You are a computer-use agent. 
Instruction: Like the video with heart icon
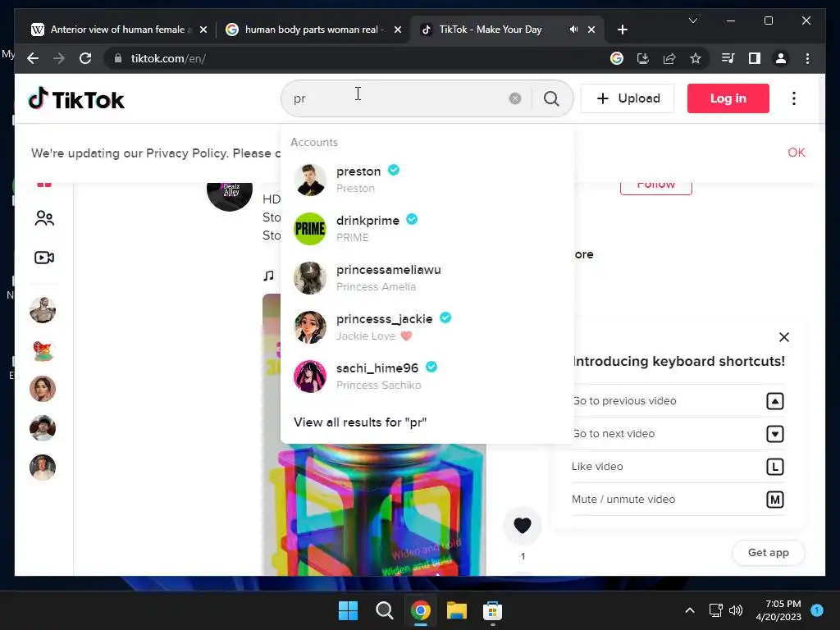(x=523, y=525)
